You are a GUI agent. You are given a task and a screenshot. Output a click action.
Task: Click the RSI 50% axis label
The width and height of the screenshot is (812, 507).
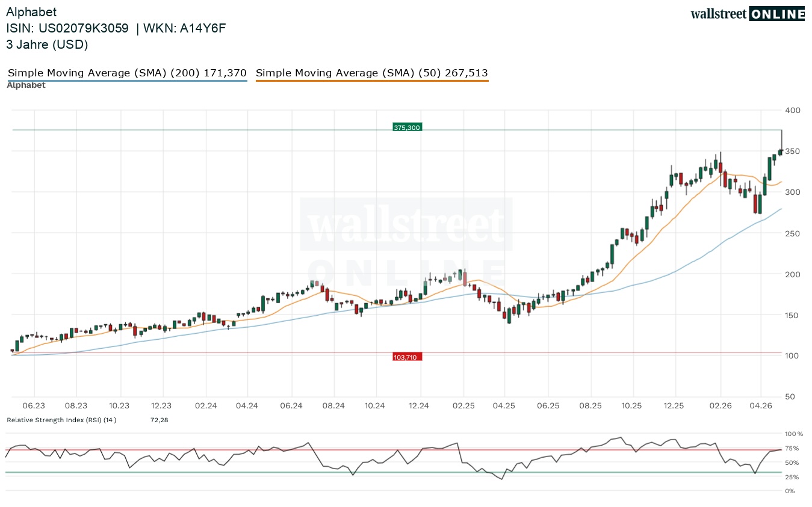(x=792, y=462)
